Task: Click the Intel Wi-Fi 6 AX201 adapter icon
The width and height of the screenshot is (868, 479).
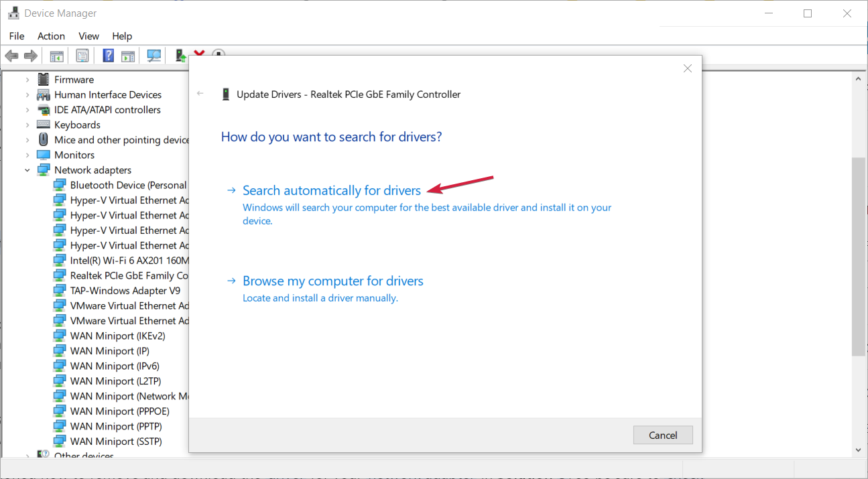Action: [60, 260]
